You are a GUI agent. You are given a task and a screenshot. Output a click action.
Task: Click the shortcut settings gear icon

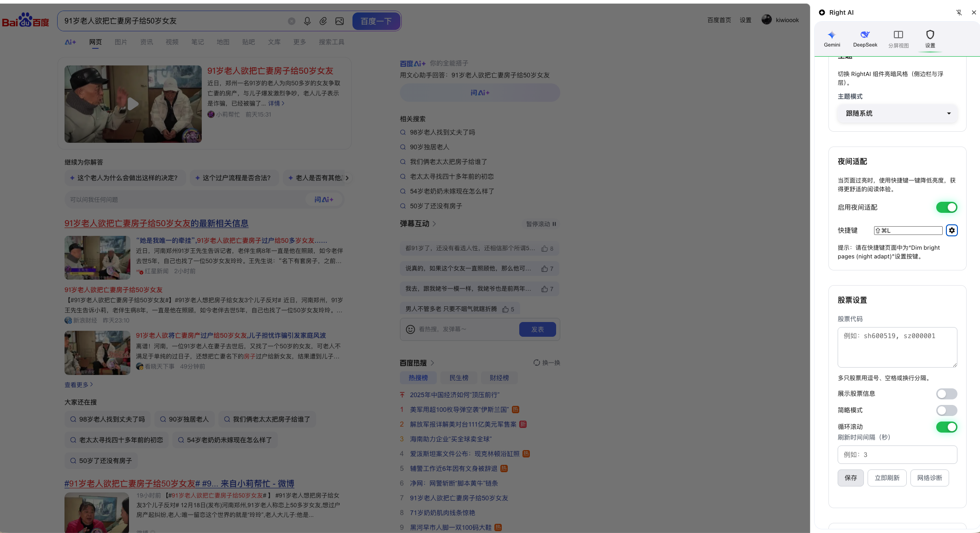tap(951, 230)
